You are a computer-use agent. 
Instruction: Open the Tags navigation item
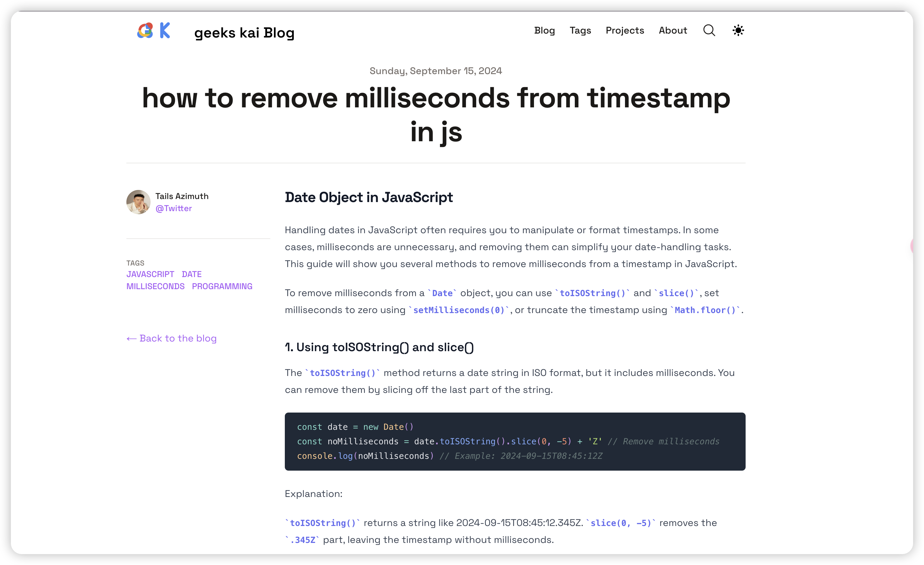coord(580,30)
